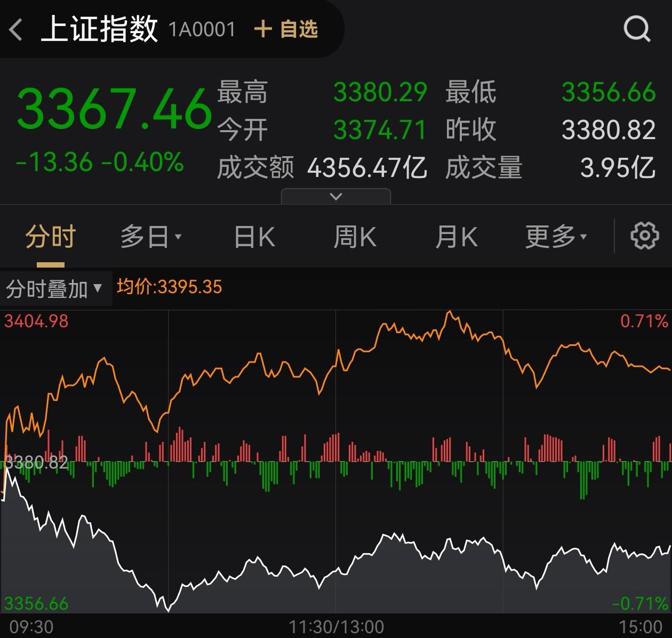Select the 日K candlestick chart view
The image size is (672, 638).
click(254, 235)
